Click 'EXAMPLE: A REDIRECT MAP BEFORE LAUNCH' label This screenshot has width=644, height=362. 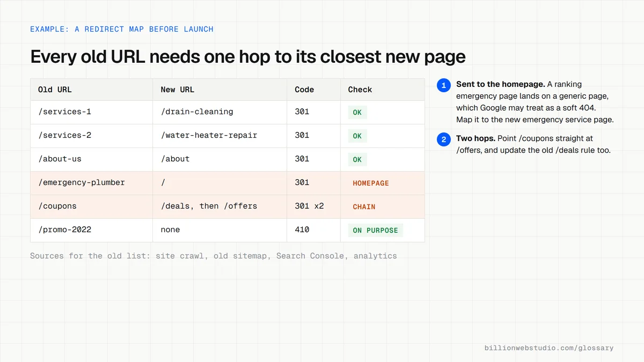[122, 29]
